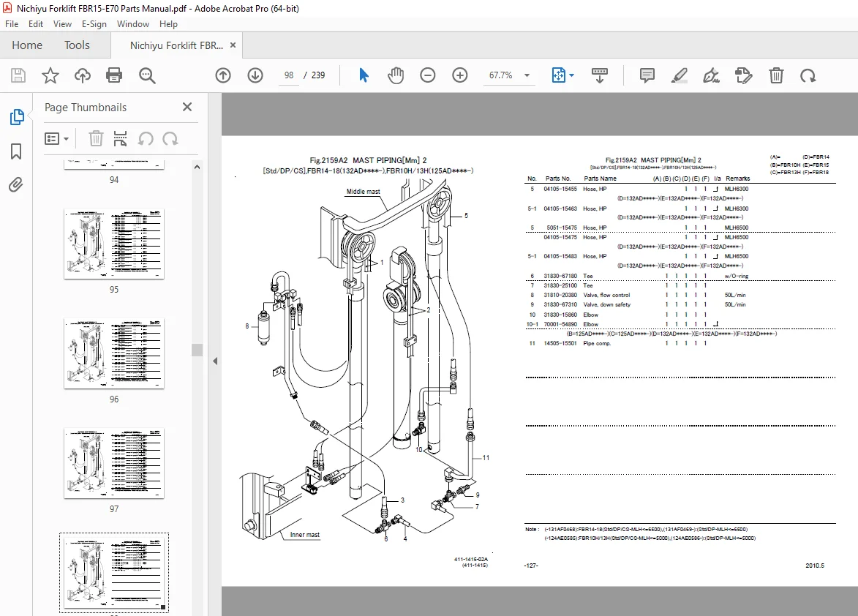This screenshot has height=616, width=858.
Task: Delete page with toolbar trash icon
Action: click(x=776, y=75)
